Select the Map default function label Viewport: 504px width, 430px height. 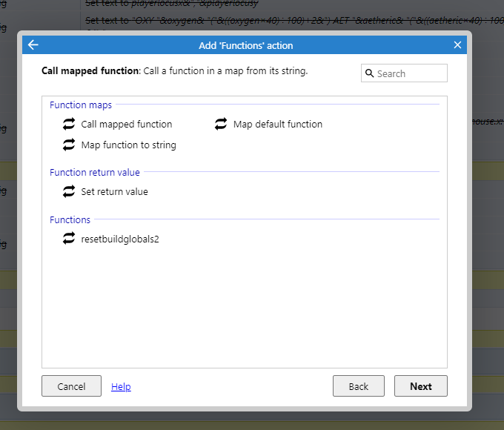point(278,124)
